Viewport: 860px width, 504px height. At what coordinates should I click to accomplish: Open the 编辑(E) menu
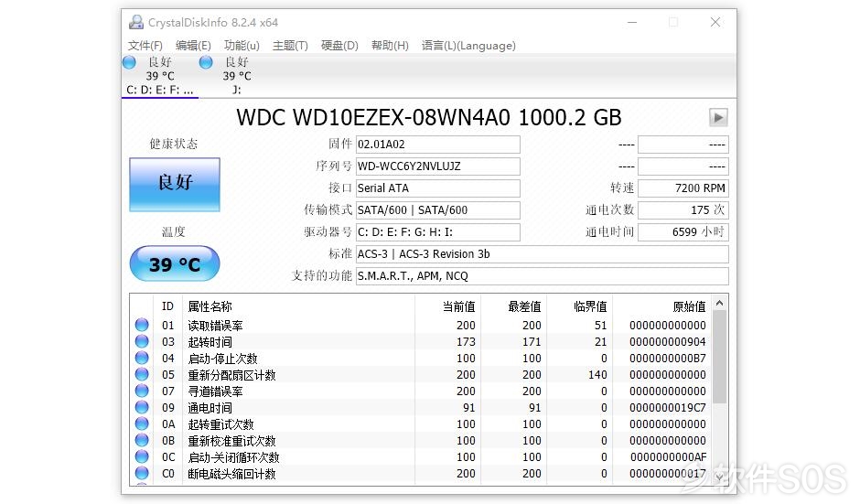[x=193, y=46]
